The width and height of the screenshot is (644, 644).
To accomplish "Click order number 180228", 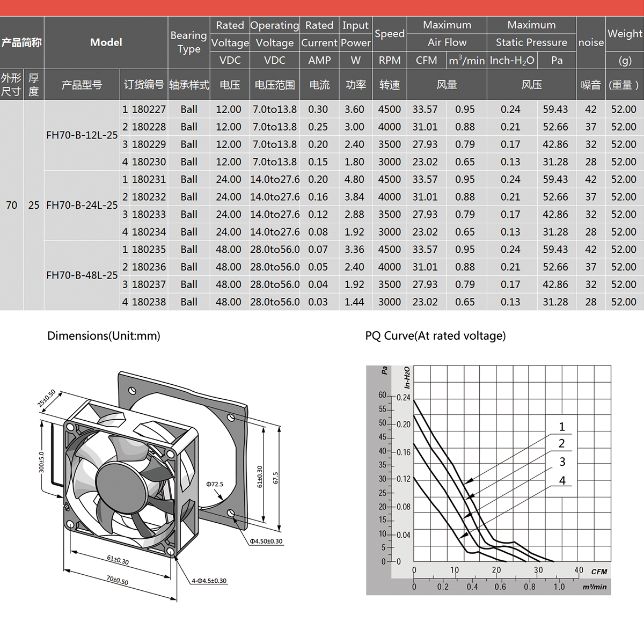I will [x=149, y=127].
